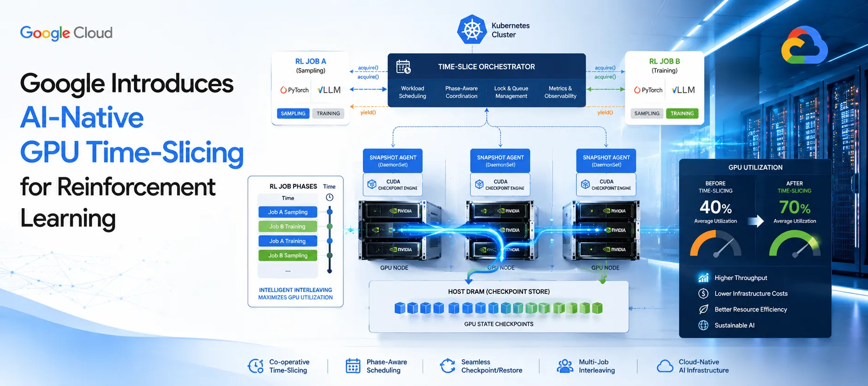Click the Higher Throughput label

pos(741,277)
